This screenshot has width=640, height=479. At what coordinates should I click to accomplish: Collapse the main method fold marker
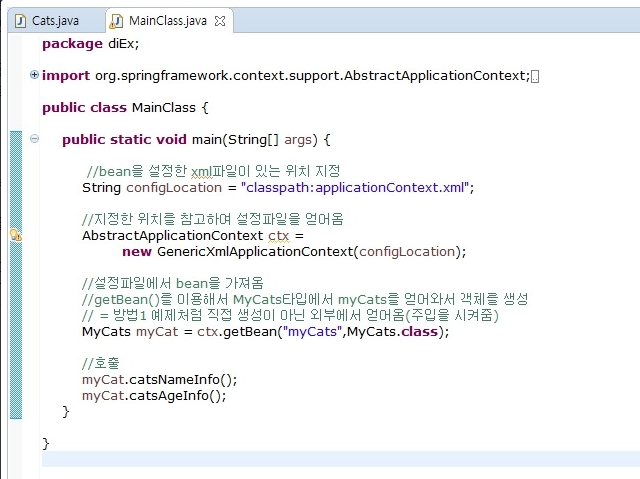(x=34, y=139)
